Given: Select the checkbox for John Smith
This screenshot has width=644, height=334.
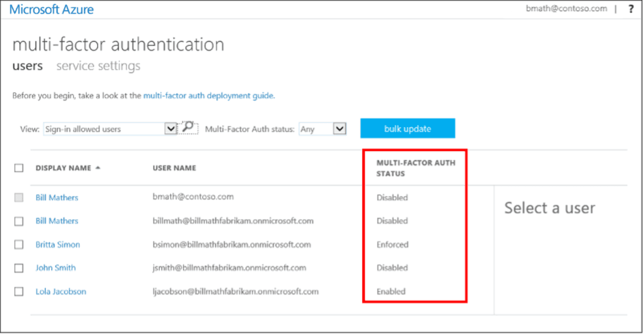Looking at the screenshot, I should [x=19, y=268].
